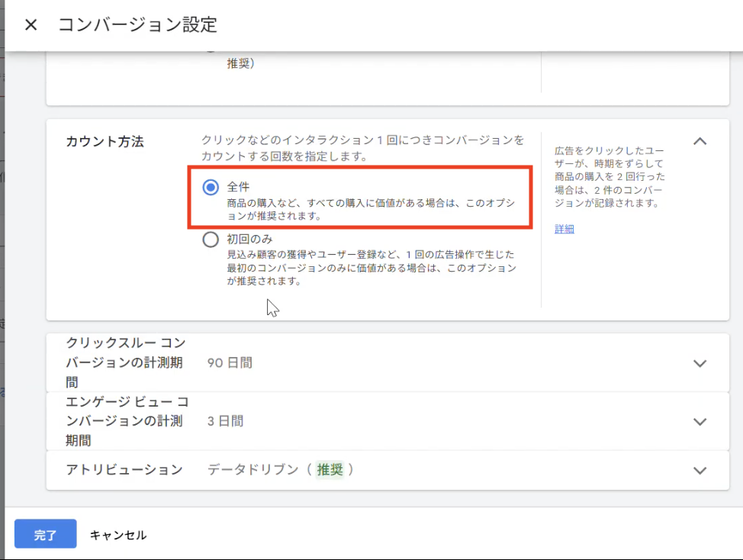Select the 全件 radio button
The width and height of the screenshot is (743, 560).
211,188
